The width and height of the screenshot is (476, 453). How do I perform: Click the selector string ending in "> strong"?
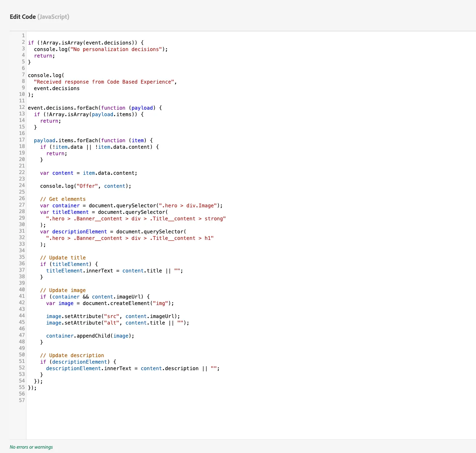(x=136, y=219)
